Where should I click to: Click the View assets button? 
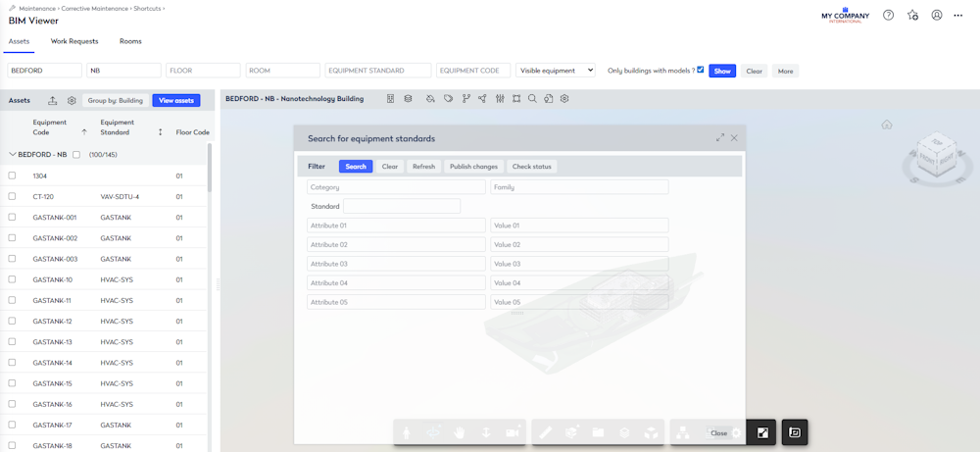click(x=176, y=101)
